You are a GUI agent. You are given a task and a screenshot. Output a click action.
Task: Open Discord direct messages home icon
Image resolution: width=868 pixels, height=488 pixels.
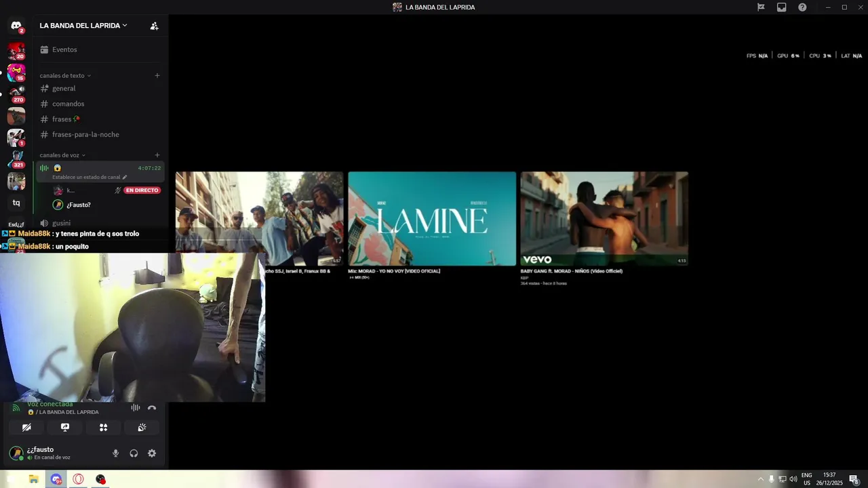point(16,26)
